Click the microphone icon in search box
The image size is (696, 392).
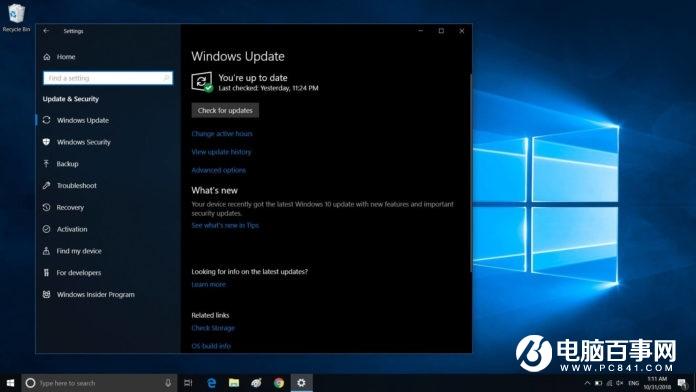pyautogui.click(x=168, y=383)
